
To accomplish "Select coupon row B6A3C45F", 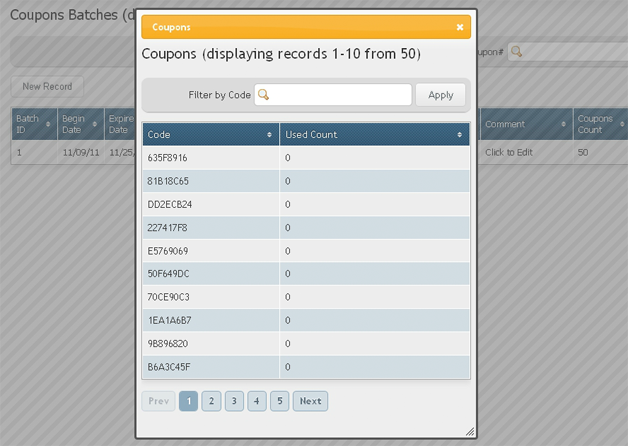I will 210,367.
